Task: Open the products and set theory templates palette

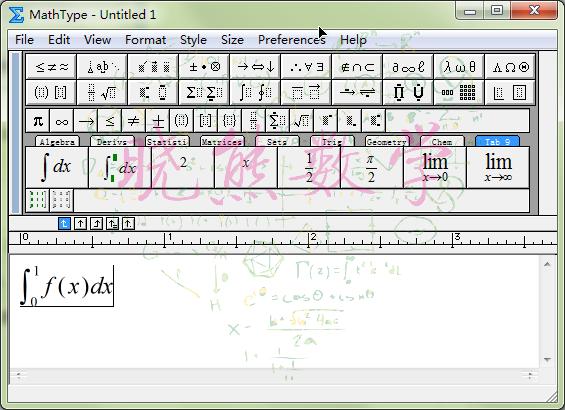Action: 408,92
